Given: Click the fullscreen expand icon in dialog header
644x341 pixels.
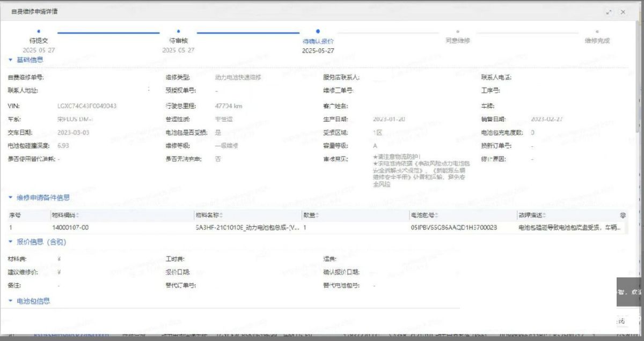Looking at the screenshot, I should 609,12.
